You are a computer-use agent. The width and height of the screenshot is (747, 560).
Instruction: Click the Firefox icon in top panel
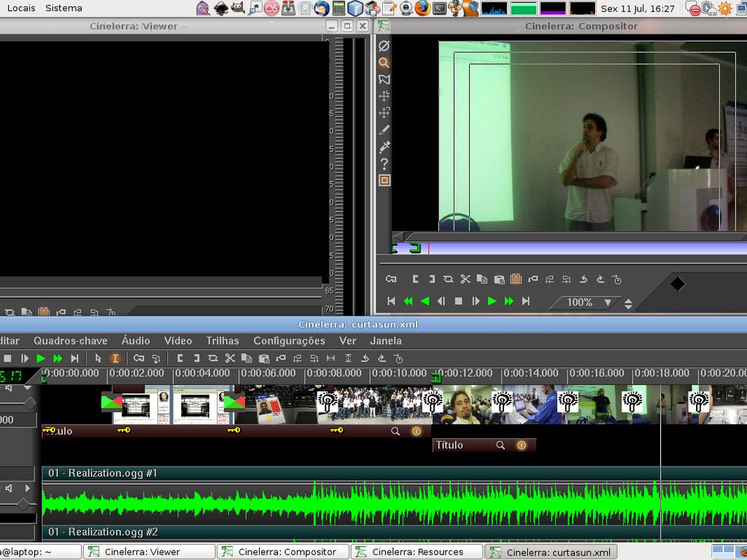[423, 8]
